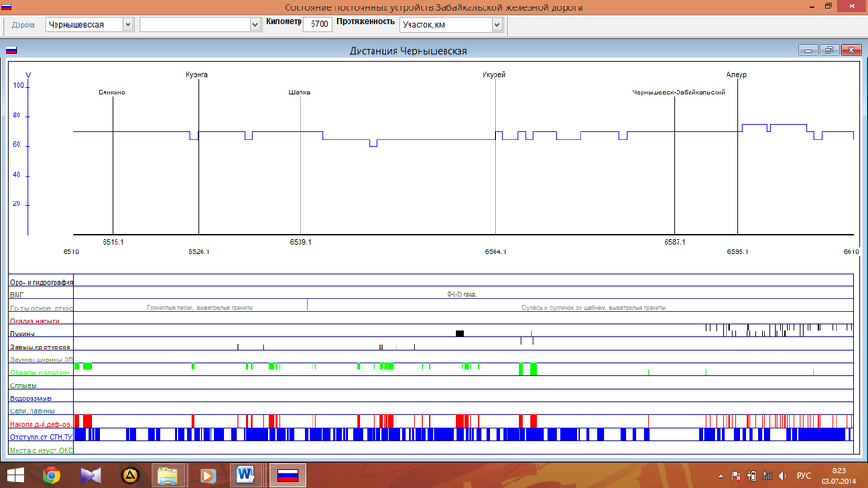This screenshot has width=868, height=488.
Task: Open the media player taskbar icon
Action: coord(207,475)
